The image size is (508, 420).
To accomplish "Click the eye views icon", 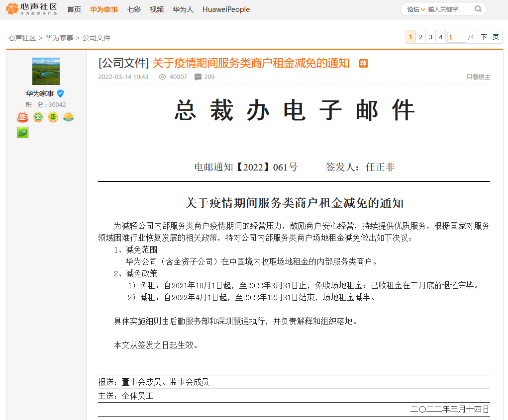I will 162,77.
